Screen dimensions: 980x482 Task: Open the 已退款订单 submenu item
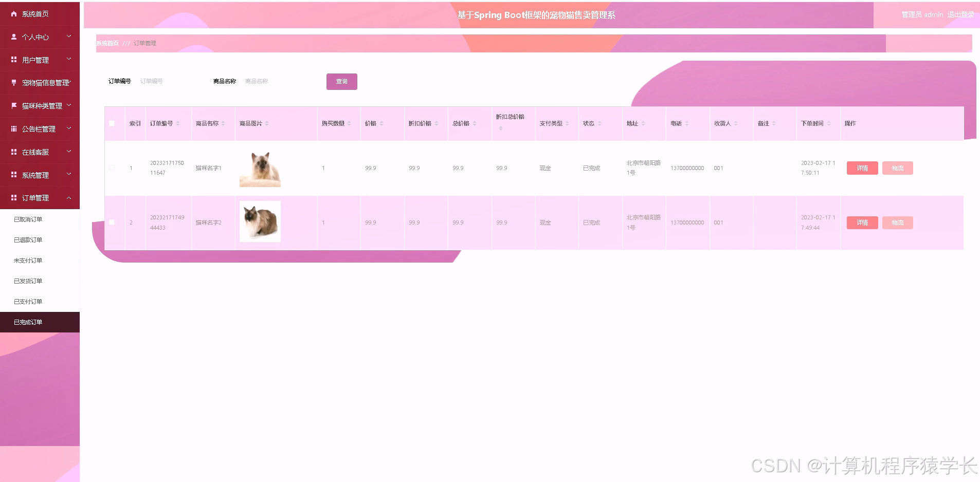[x=40, y=240]
